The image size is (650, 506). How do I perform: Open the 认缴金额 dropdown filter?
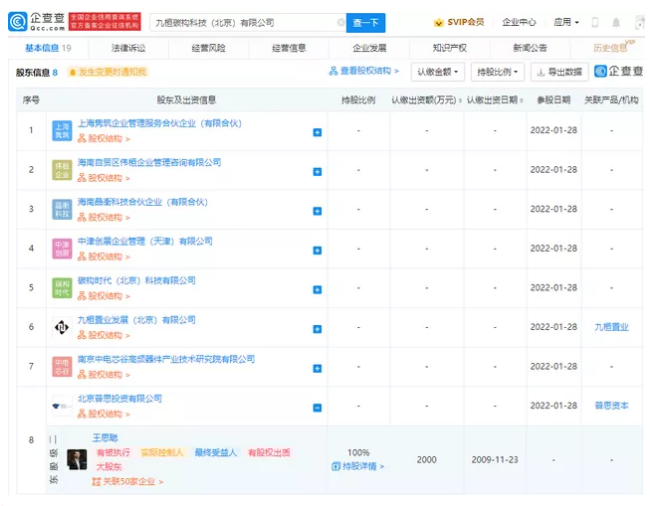point(438,72)
